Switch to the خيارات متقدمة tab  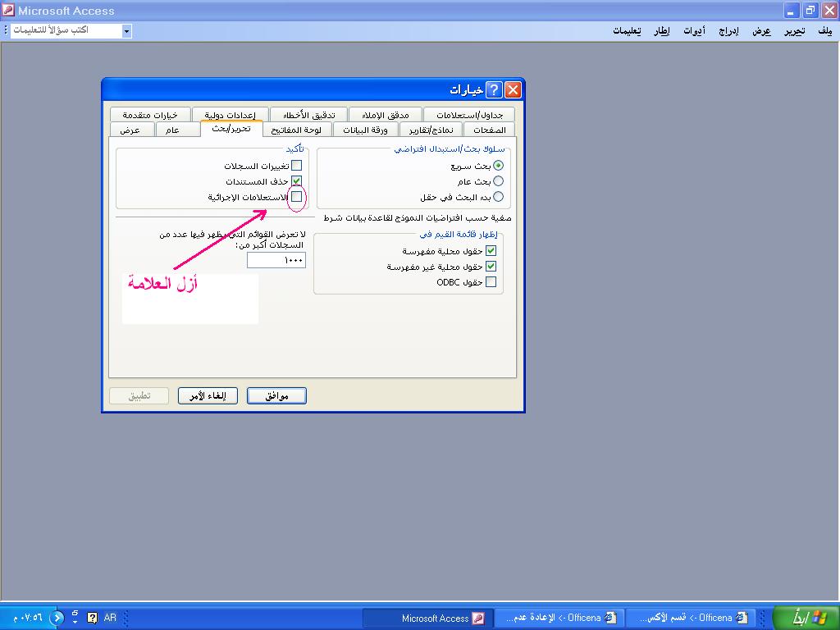point(150,115)
